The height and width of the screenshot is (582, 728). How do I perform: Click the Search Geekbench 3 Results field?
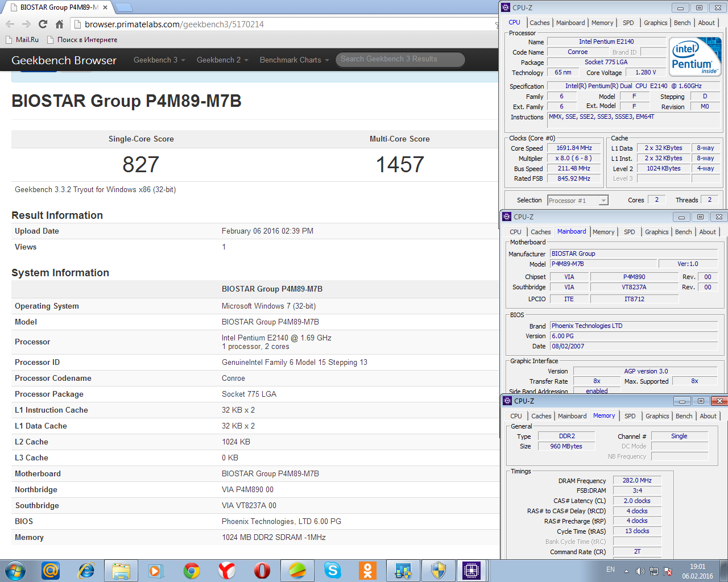[x=400, y=59]
